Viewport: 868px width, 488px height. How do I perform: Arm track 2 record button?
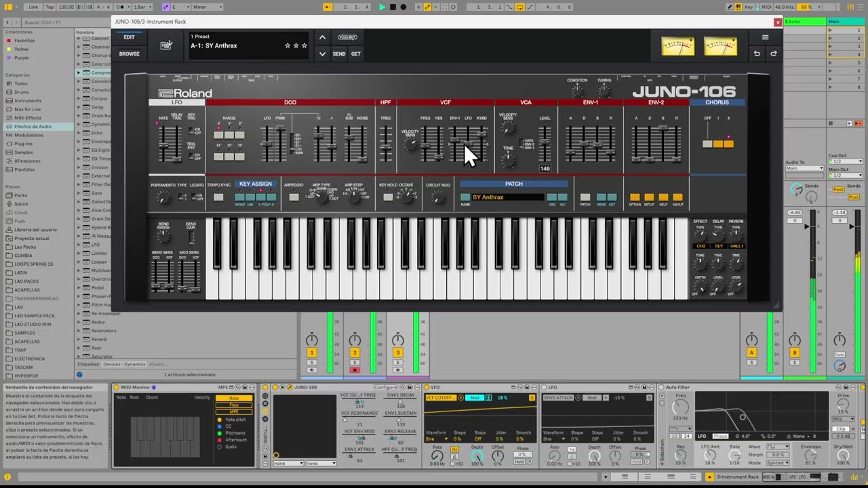pyautogui.click(x=355, y=370)
